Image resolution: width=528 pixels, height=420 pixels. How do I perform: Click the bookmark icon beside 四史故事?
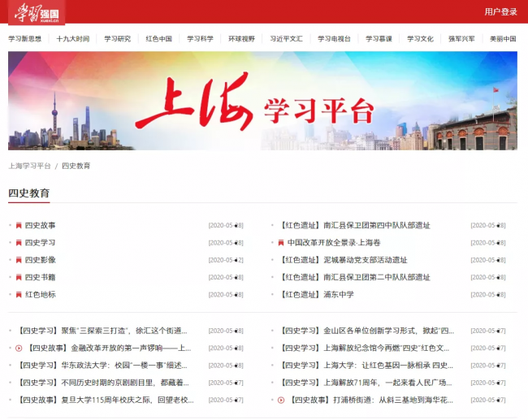point(19,225)
